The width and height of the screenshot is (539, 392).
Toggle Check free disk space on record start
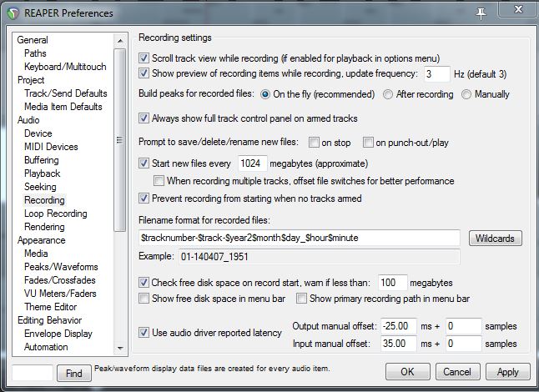click(144, 283)
